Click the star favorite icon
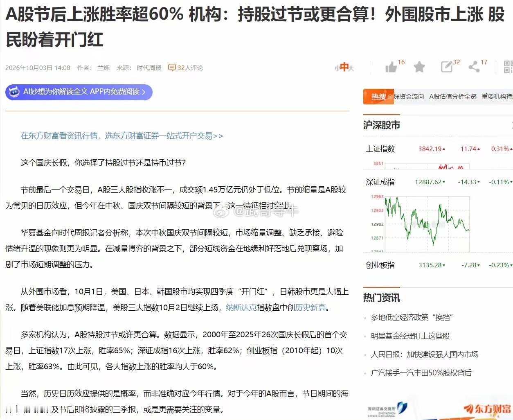513x420 pixels. point(419,67)
